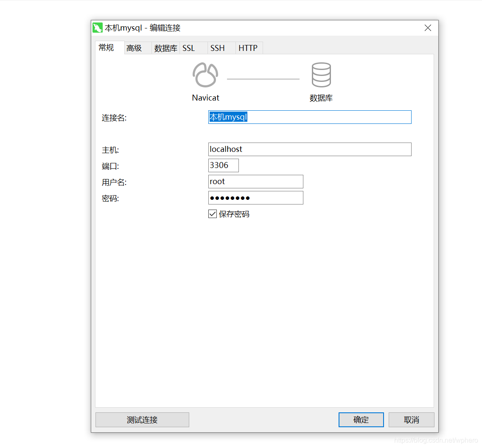The width and height of the screenshot is (482, 448).
Task: Click the 密码: label
Action: pos(110,199)
